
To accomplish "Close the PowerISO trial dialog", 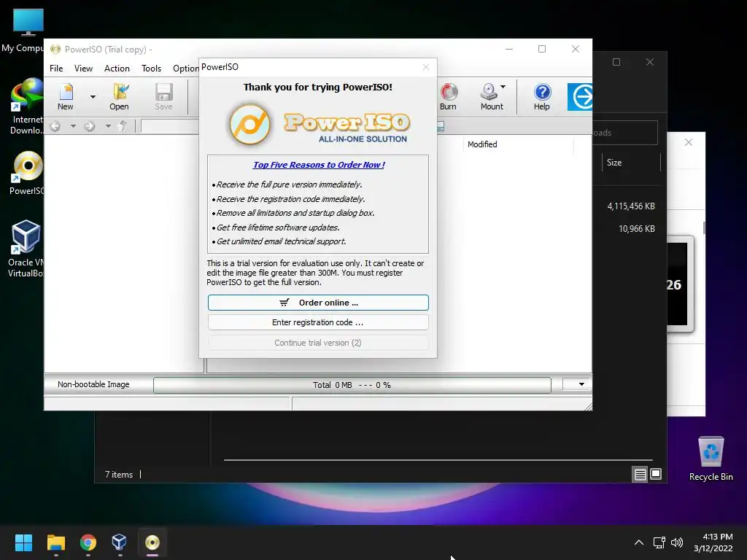I will (x=426, y=68).
